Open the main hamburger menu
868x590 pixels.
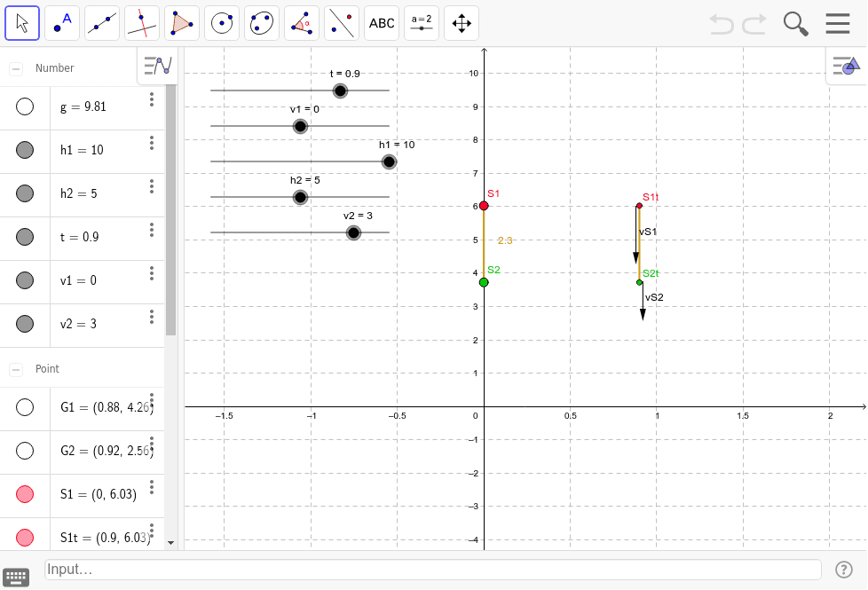838,23
